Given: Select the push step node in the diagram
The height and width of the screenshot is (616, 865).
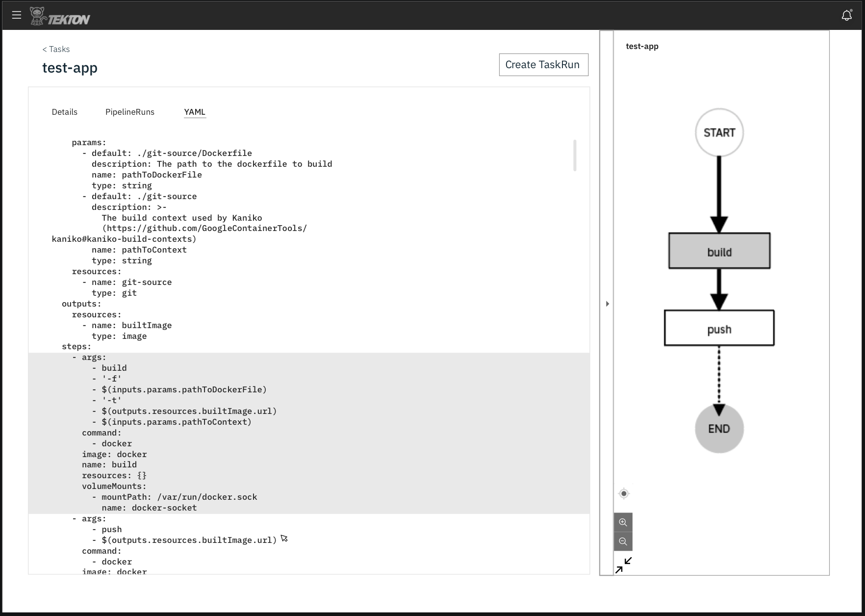Looking at the screenshot, I should click(719, 328).
